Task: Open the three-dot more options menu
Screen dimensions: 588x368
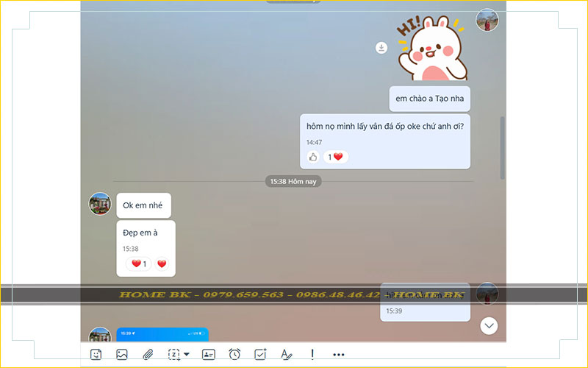Action: pyautogui.click(x=338, y=354)
